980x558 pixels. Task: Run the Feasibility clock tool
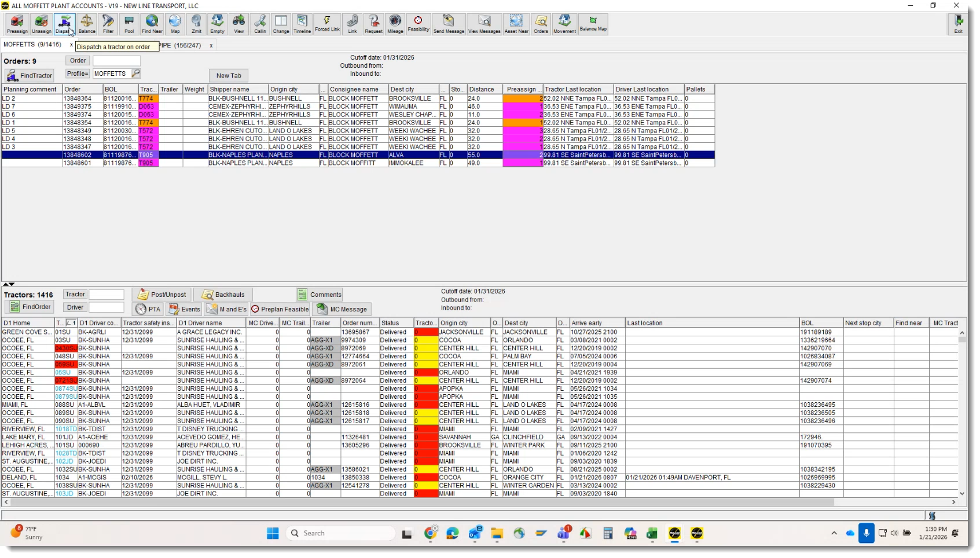coord(419,24)
